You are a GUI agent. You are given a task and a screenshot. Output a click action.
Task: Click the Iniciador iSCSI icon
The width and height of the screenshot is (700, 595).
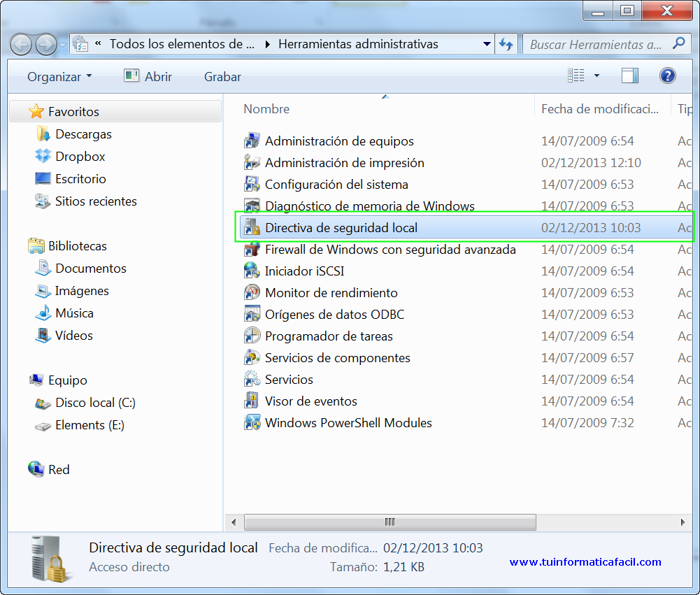click(252, 271)
